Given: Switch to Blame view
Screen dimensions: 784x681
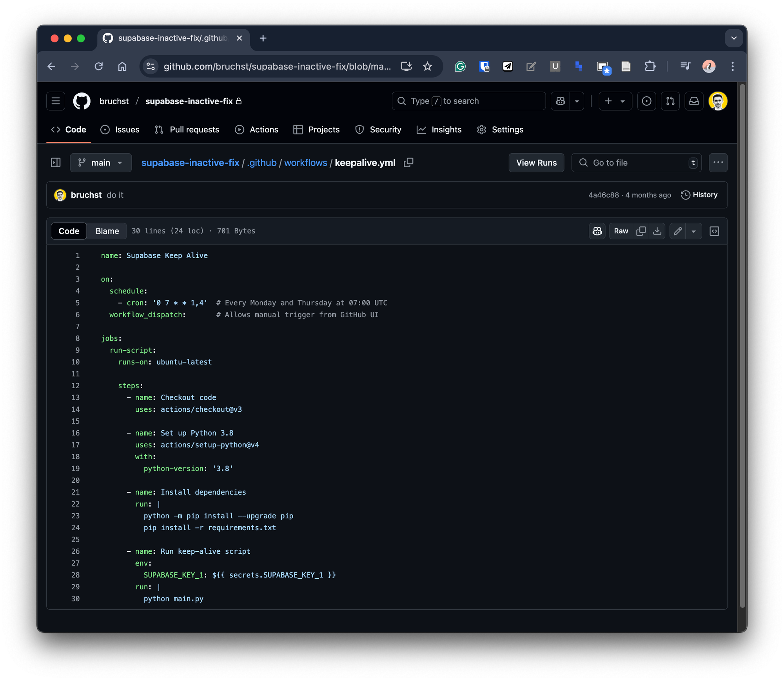Looking at the screenshot, I should click(x=107, y=231).
